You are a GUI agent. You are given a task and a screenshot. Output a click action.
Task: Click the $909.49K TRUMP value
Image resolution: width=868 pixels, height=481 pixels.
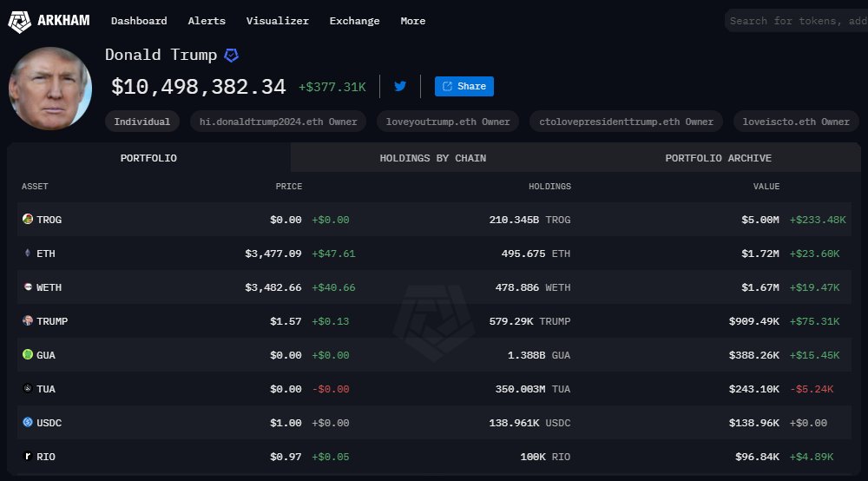754,321
